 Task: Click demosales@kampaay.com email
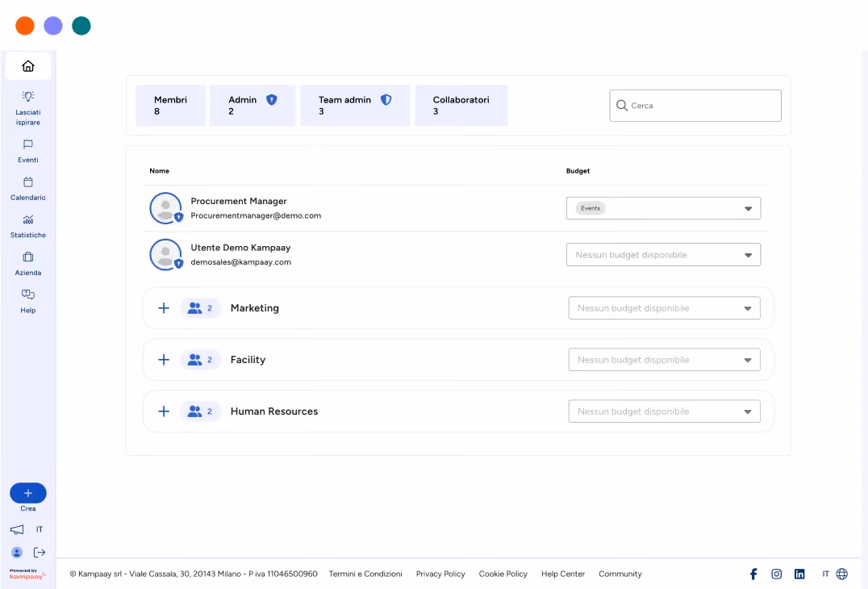click(x=241, y=262)
